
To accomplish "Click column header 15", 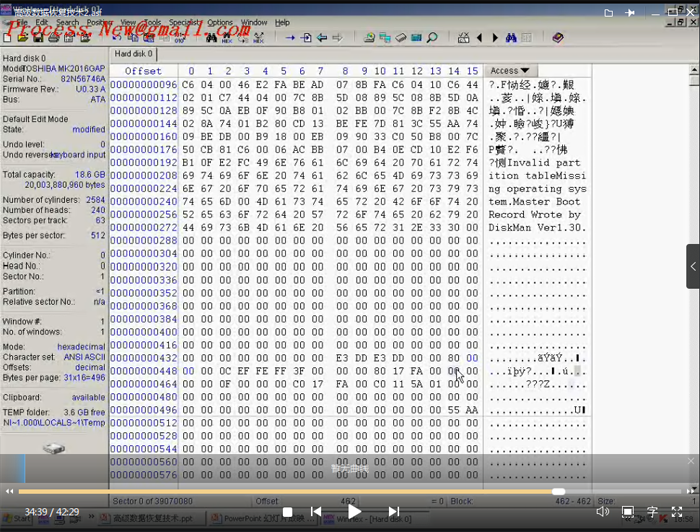I will pyautogui.click(x=472, y=71).
